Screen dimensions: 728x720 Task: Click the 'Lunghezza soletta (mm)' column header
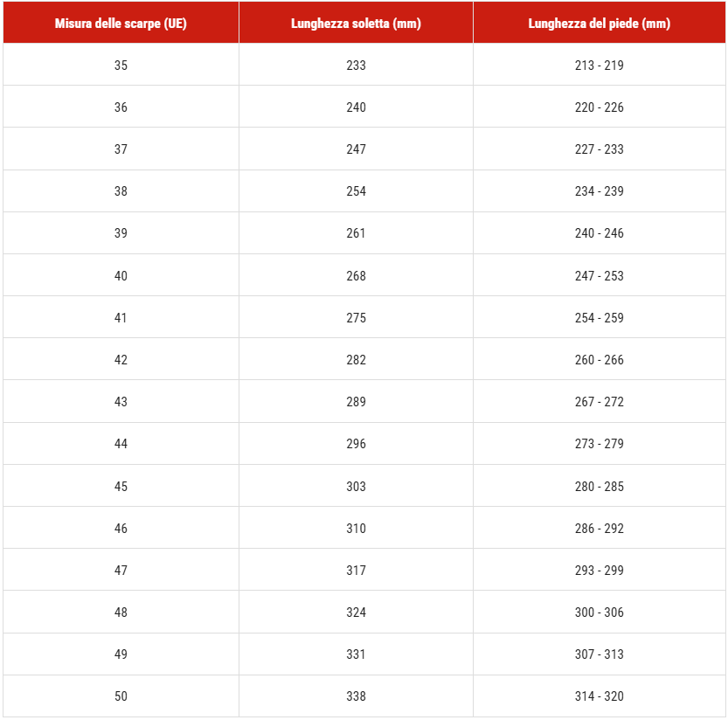click(356, 23)
